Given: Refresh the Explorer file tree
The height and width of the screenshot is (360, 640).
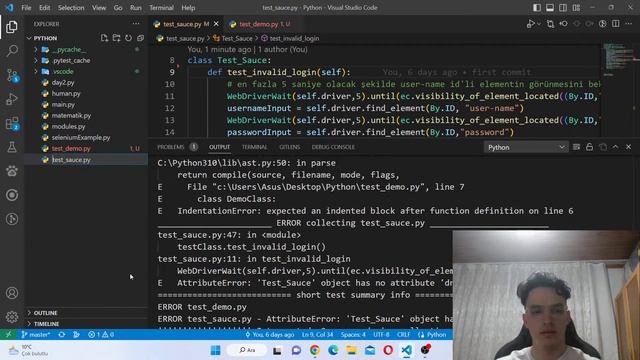Looking at the screenshot, I should (129, 38).
